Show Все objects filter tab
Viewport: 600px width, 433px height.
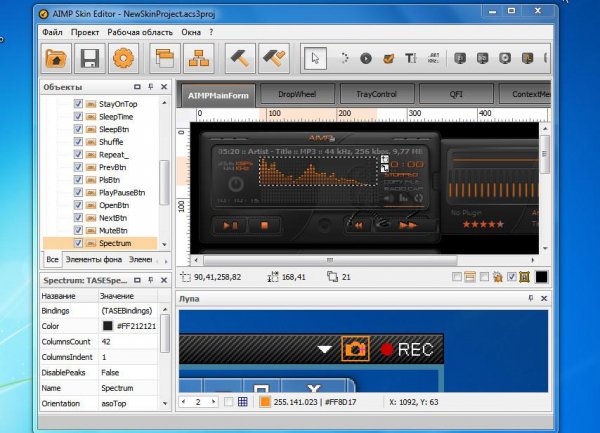pos(52,260)
